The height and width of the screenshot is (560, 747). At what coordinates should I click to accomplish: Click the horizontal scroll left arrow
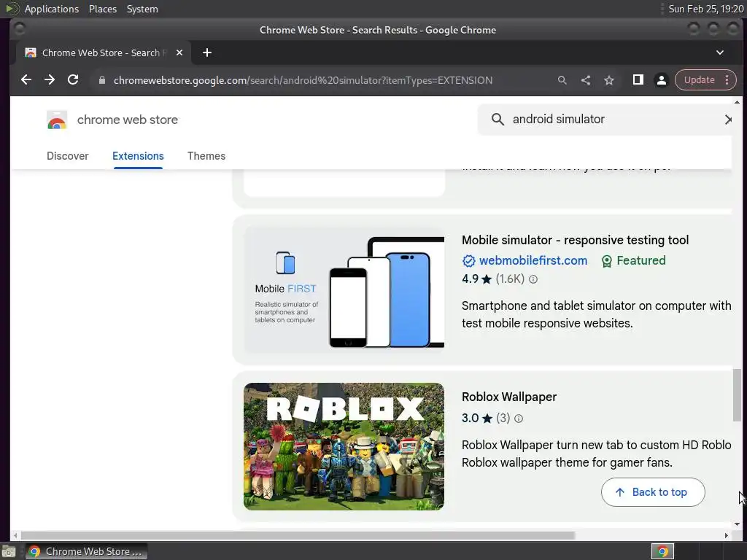point(15,535)
